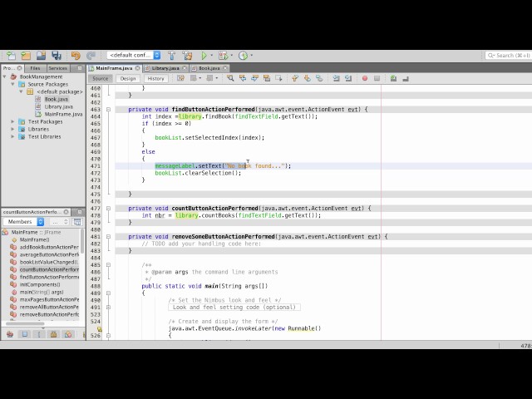Click the Comment icon at toolbar end
Image resolution: width=532 pixels, height=399 pixels.
pos(406,79)
